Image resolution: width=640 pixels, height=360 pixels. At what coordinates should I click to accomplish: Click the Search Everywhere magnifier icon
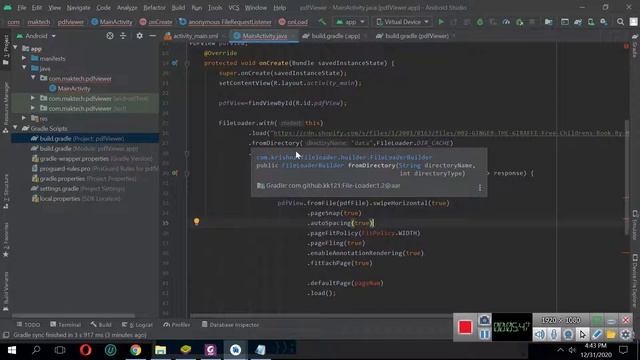[620, 22]
